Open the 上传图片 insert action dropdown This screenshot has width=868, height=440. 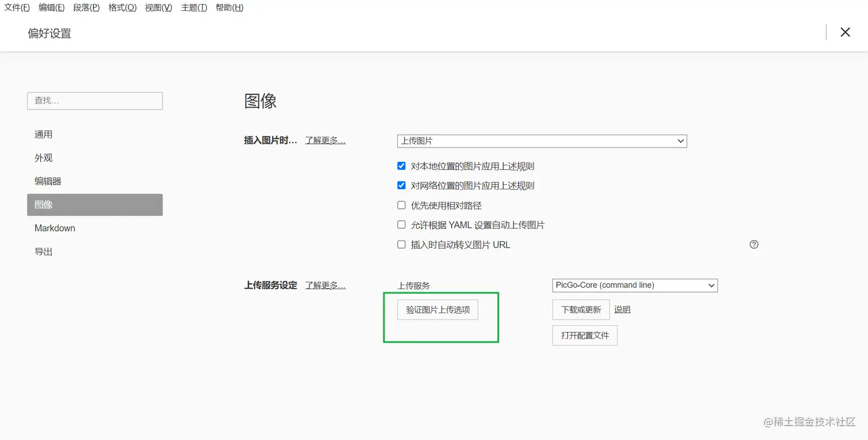pyautogui.click(x=542, y=141)
